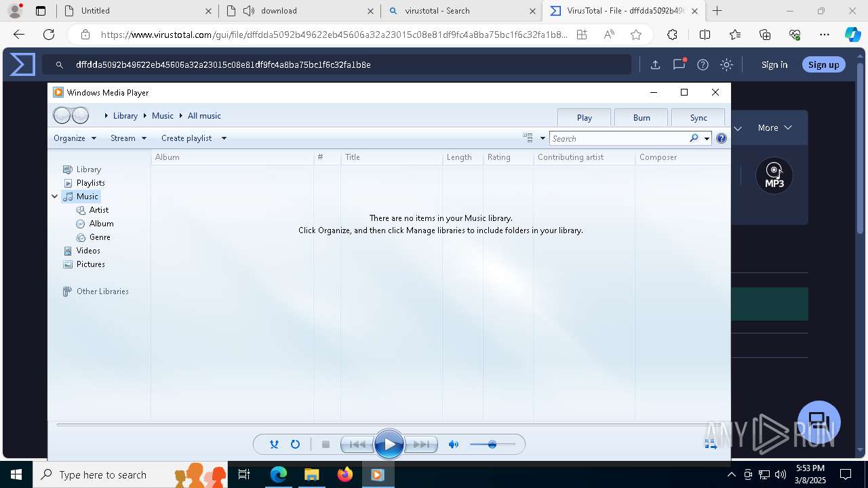The width and height of the screenshot is (868, 488).
Task: Select Genre under Music
Action: [x=100, y=237]
